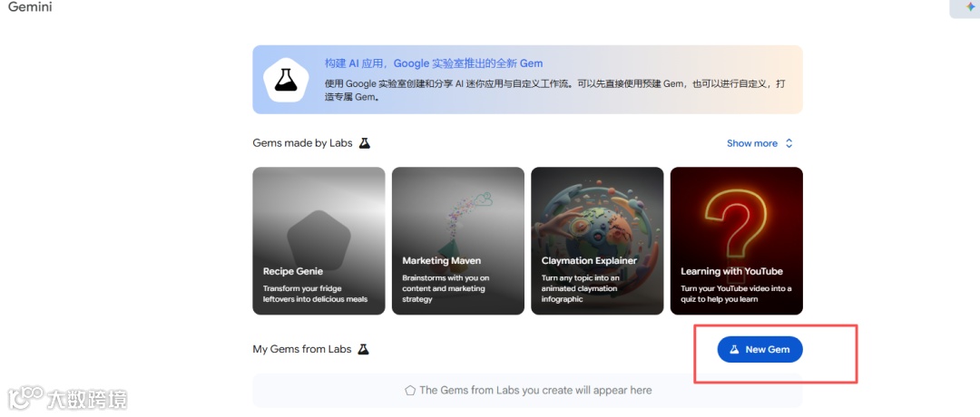Click the Show more link
The width and height of the screenshot is (980, 417).
[x=752, y=143]
